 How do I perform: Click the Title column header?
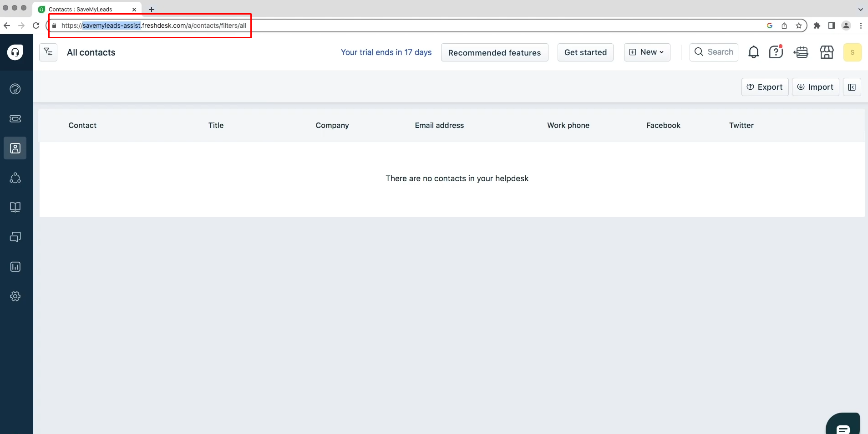[216, 125]
